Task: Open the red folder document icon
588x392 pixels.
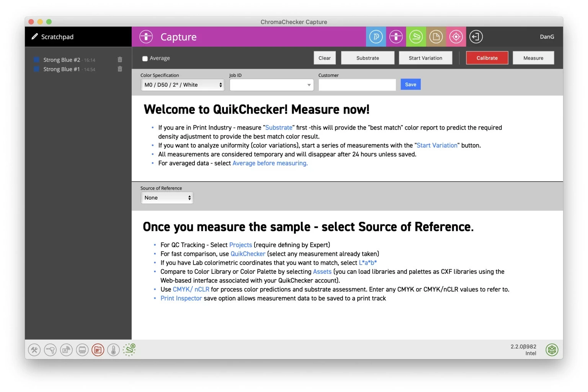Action: 98,350
